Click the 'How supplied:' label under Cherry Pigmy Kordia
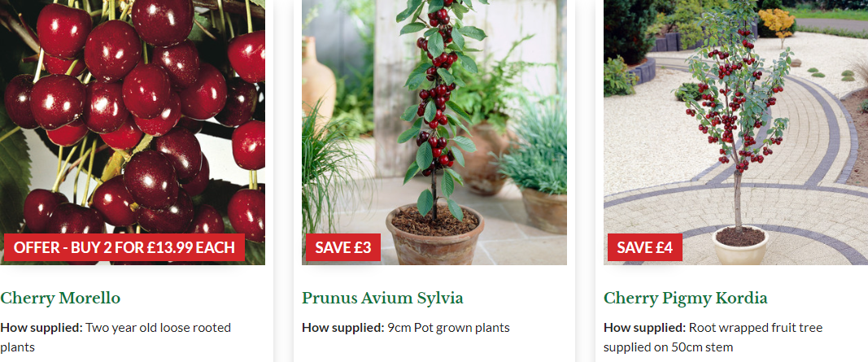 tap(644, 328)
